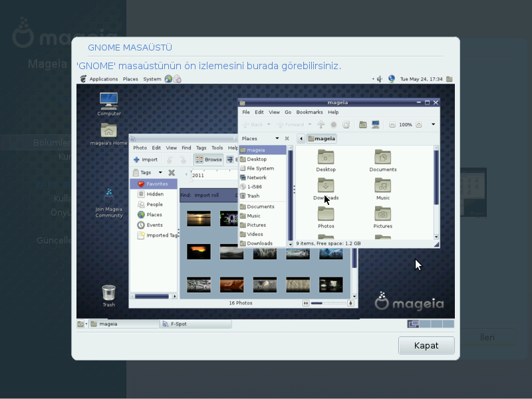Open the Trash from the desktop
532x399 pixels.
click(x=108, y=293)
